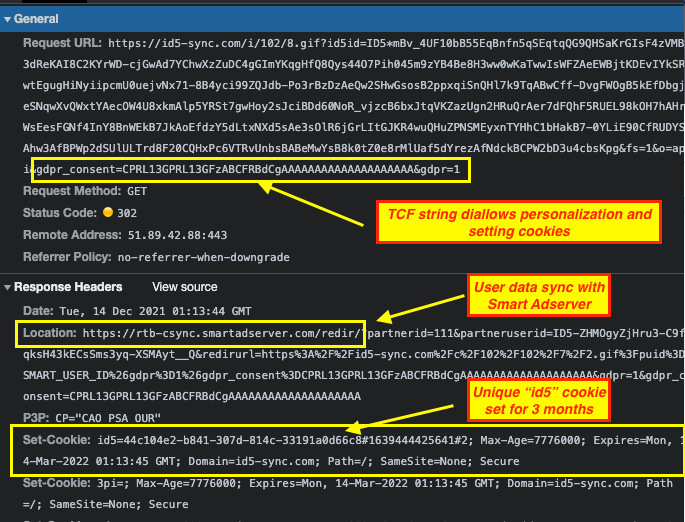Image resolution: width=685 pixels, height=522 pixels.
Task: Select URL line starting with WsEesFGNf4InY8BnWEkB7
Action: [x=353, y=127]
